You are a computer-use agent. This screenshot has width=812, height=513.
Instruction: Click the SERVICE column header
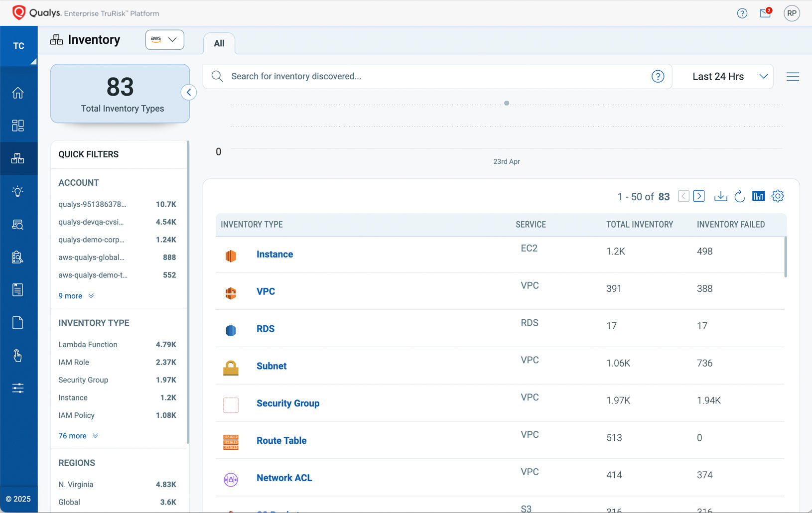(531, 225)
